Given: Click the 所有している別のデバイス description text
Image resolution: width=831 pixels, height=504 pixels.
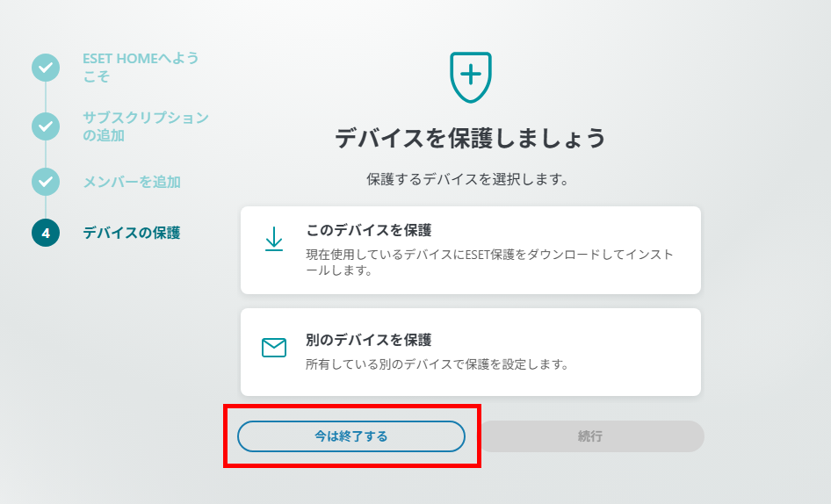Looking at the screenshot, I should tap(437, 364).
